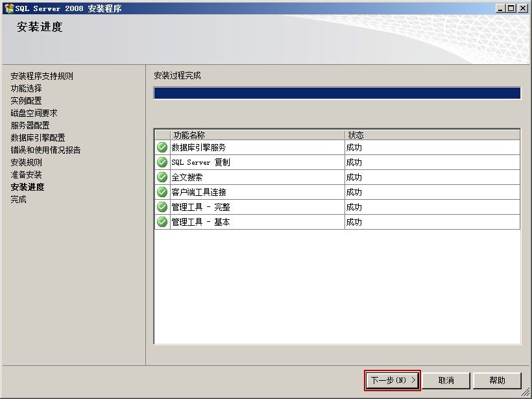
Task: Minimize the setup window
Action: click(500, 8)
